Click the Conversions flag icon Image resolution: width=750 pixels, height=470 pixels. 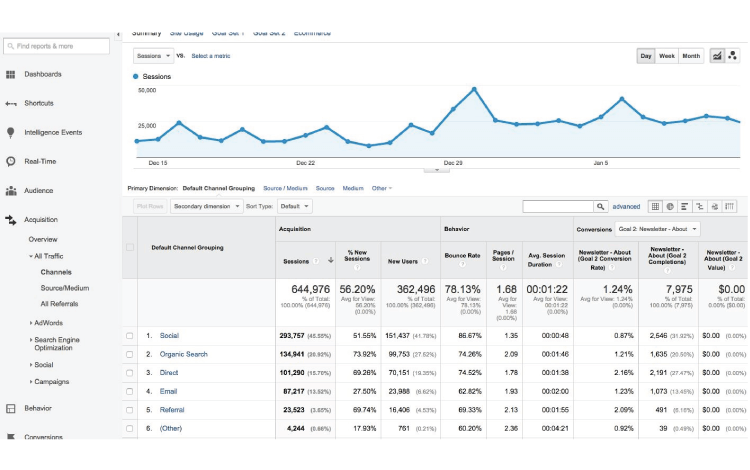[11, 436]
